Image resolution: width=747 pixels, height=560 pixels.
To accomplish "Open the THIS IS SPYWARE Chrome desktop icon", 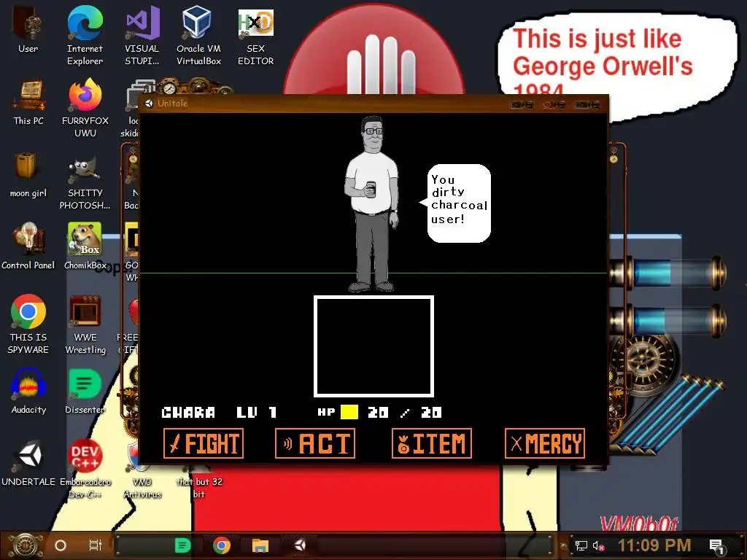I will (x=28, y=324).
